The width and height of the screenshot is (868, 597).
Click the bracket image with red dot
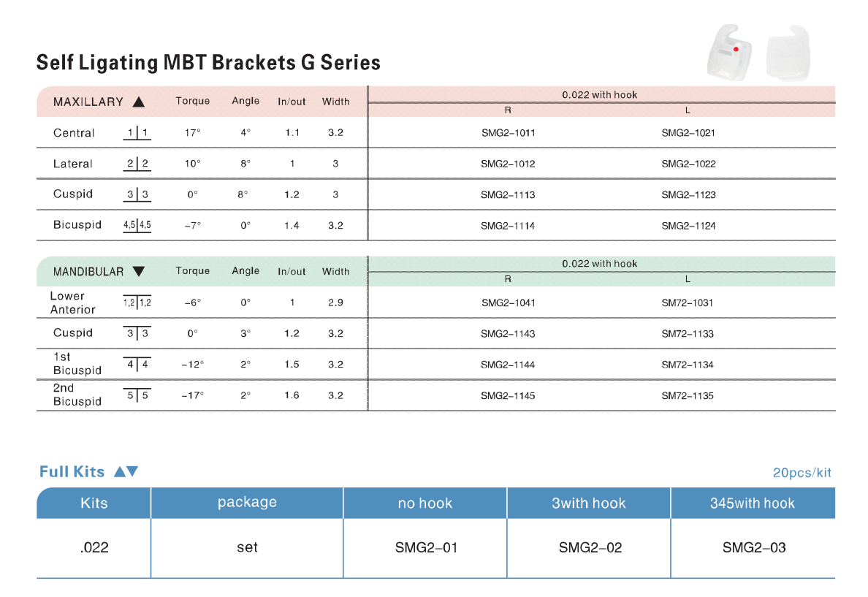click(x=731, y=52)
